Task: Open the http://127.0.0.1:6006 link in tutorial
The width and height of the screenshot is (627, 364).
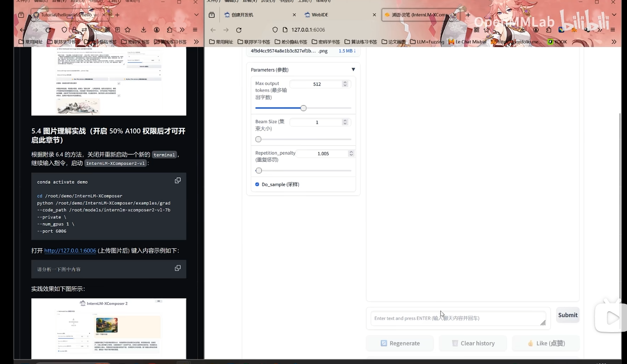Action: [x=70, y=251]
